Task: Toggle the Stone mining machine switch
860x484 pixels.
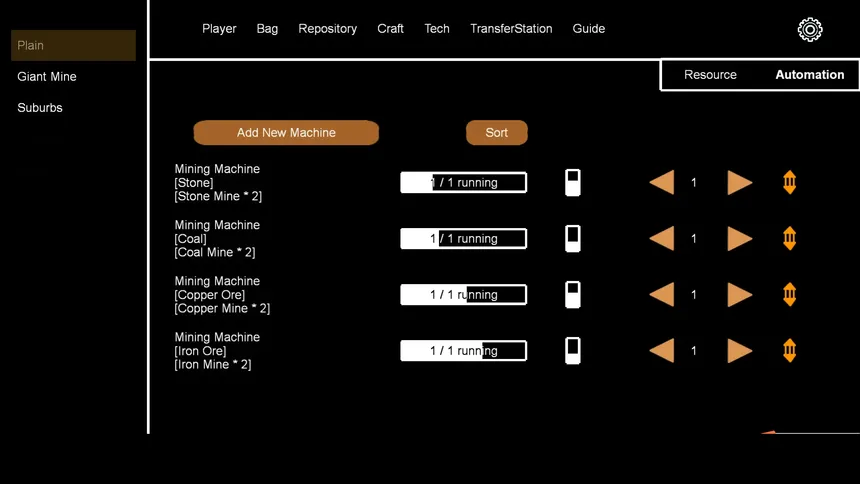Action: (x=573, y=183)
